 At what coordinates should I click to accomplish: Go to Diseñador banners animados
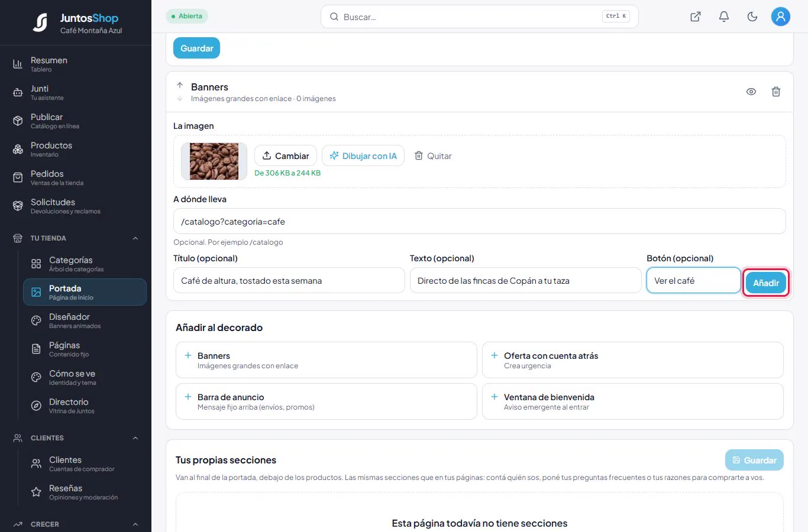[x=85, y=320]
